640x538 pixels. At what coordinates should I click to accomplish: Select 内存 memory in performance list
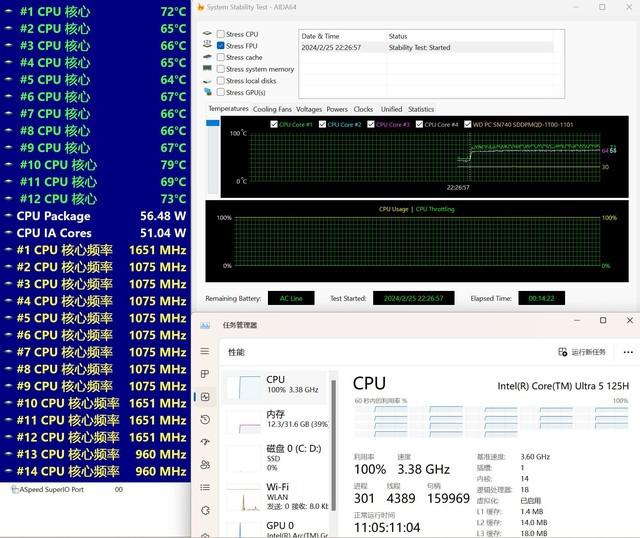276,422
